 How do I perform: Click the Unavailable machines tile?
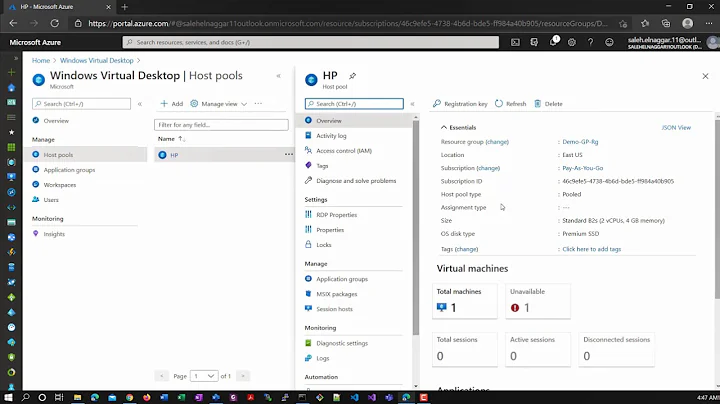pos(538,301)
